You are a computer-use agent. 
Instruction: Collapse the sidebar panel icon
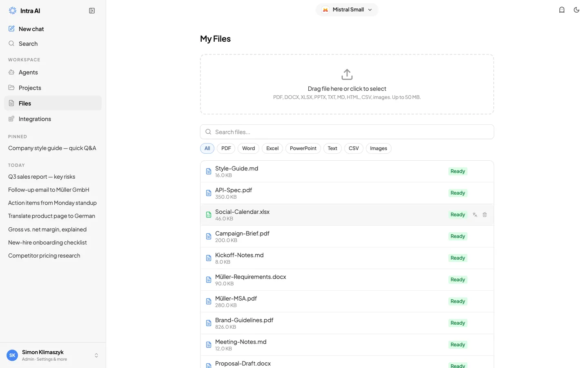92,11
